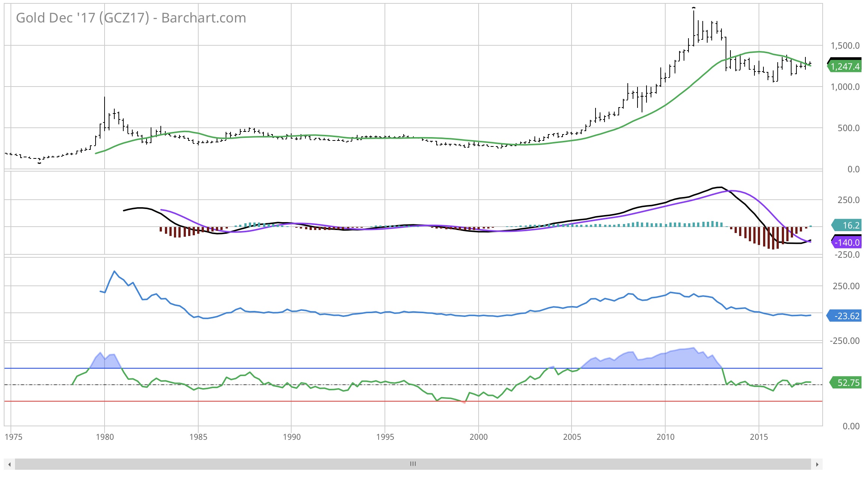Click the 1,000.0 price axis label

[x=845, y=87]
